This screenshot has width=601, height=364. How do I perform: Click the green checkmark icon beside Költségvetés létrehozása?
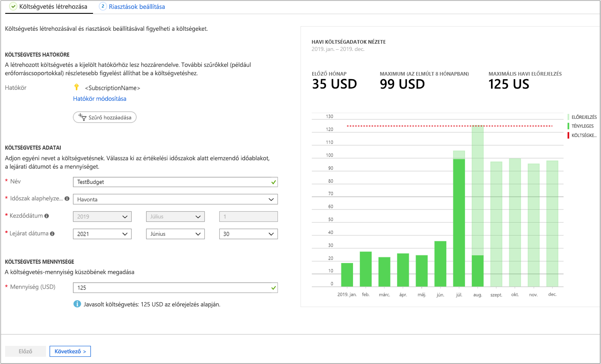pos(13,6)
